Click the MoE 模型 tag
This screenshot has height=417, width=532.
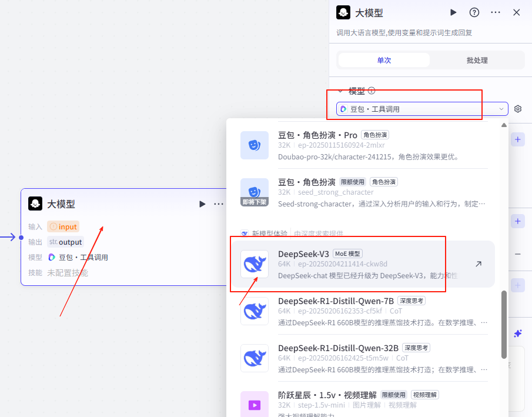[348, 253]
